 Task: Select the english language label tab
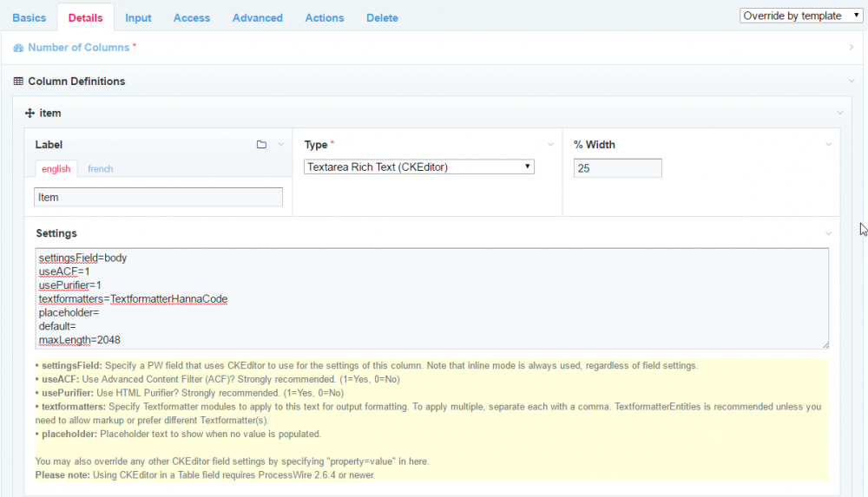pos(56,168)
